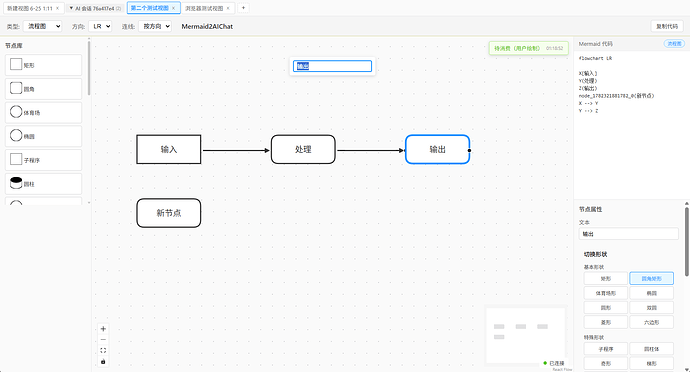The width and height of the screenshot is (690, 372).
Task: Click the 'Y --> Z' line in Mermaid code
Action: click(588, 110)
